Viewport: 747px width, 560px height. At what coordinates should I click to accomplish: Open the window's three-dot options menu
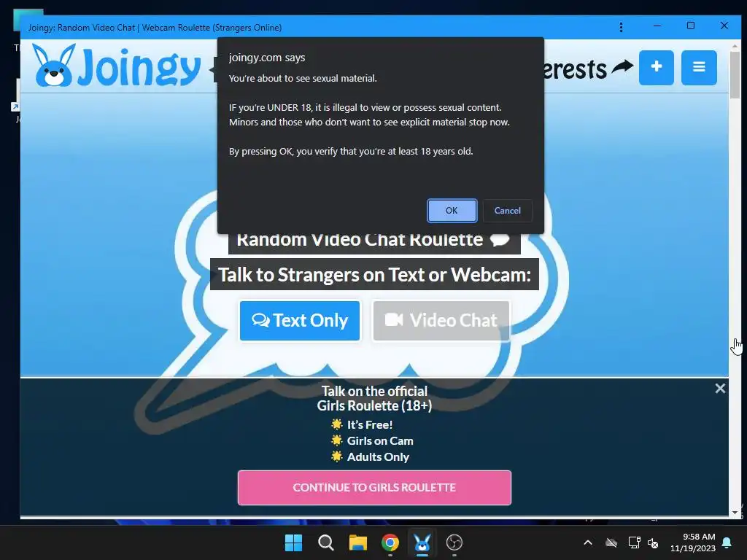tap(621, 27)
